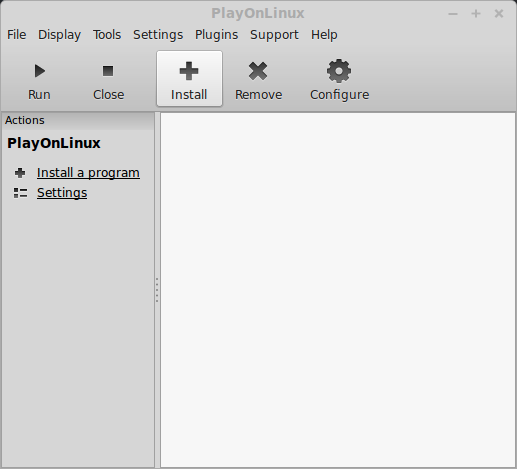Viewport: 517px width, 469px height.
Task: Open the Help menu
Action: (x=324, y=35)
